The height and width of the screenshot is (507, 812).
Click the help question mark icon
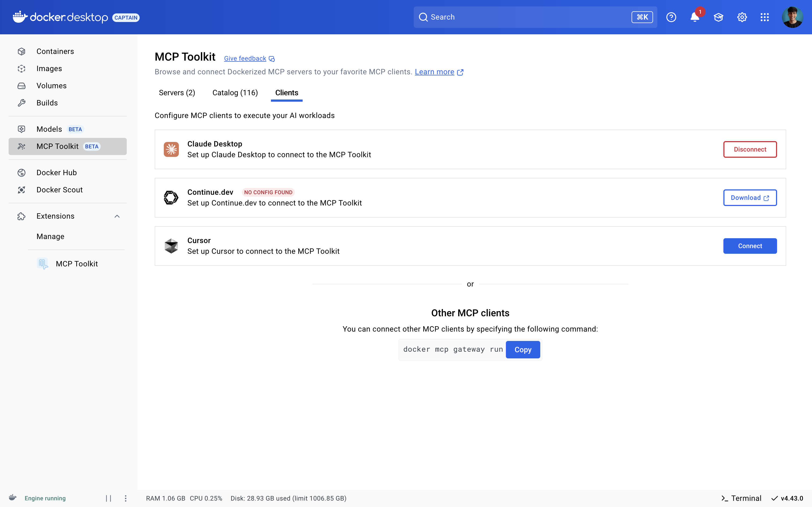pos(671,17)
